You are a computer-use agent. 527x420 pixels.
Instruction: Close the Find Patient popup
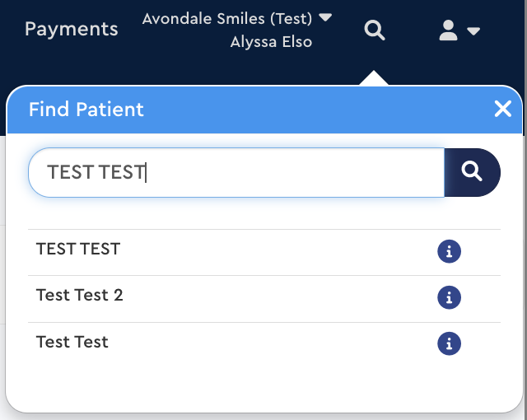coord(503,109)
